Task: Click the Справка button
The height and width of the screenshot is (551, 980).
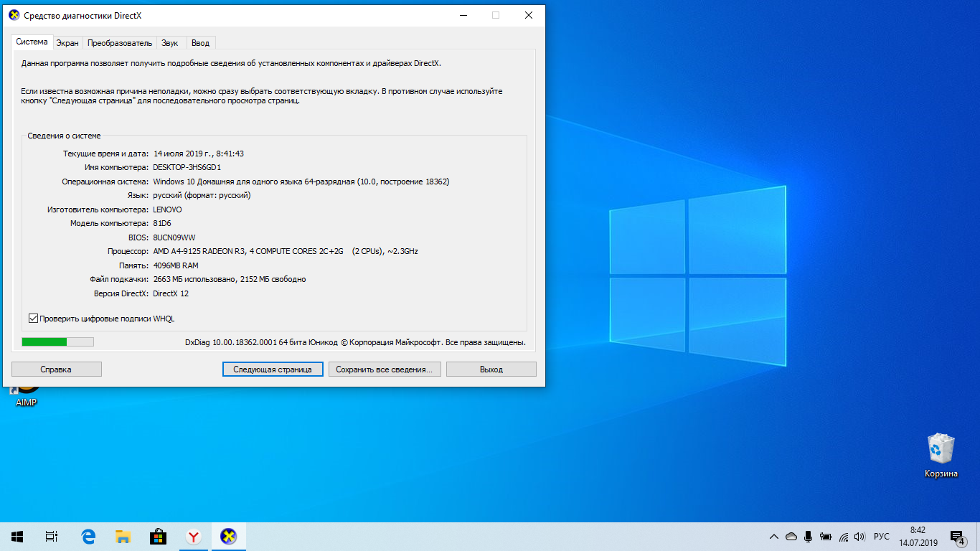Action: click(x=57, y=369)
